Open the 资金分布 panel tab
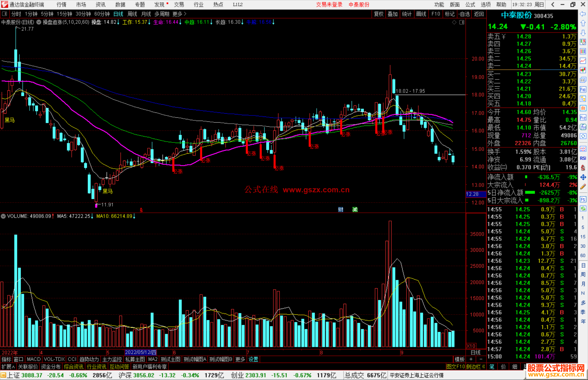588x380 pixels. [51, 367]
